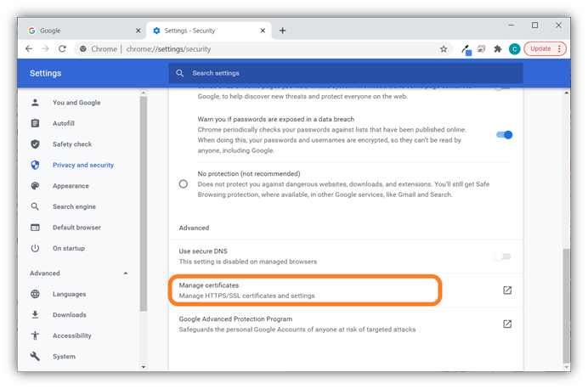Click the color picker extension icon
The height and width of the screenshot is (389, 588).
(466, 49)
